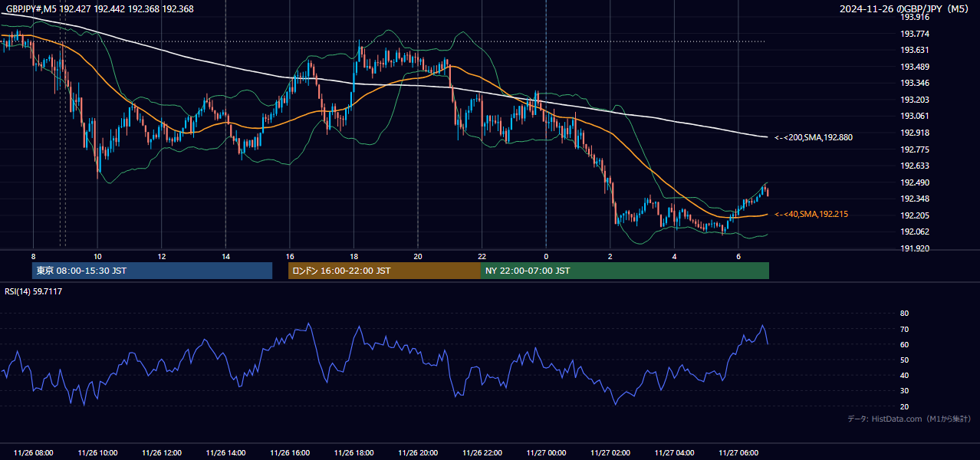Click the London session bar 16:00-22:00 JST
Image resolution: width=980 pixels, height=460 pixels.
pos(384,271)
